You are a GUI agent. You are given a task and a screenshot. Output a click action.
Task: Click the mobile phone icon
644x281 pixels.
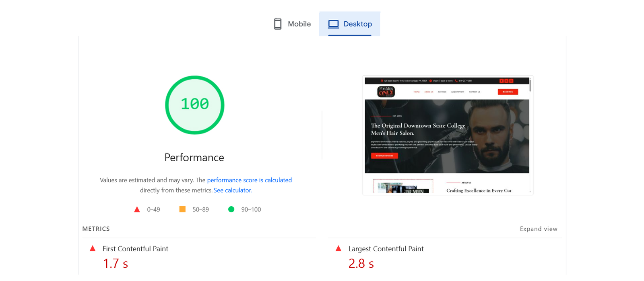277,24
